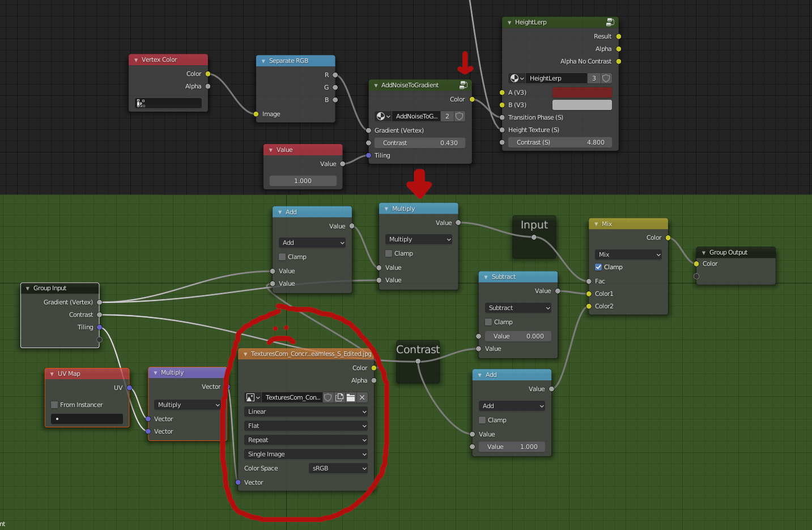Click the group edit icon on AddNoiseToGradient header

click(464, 85)
